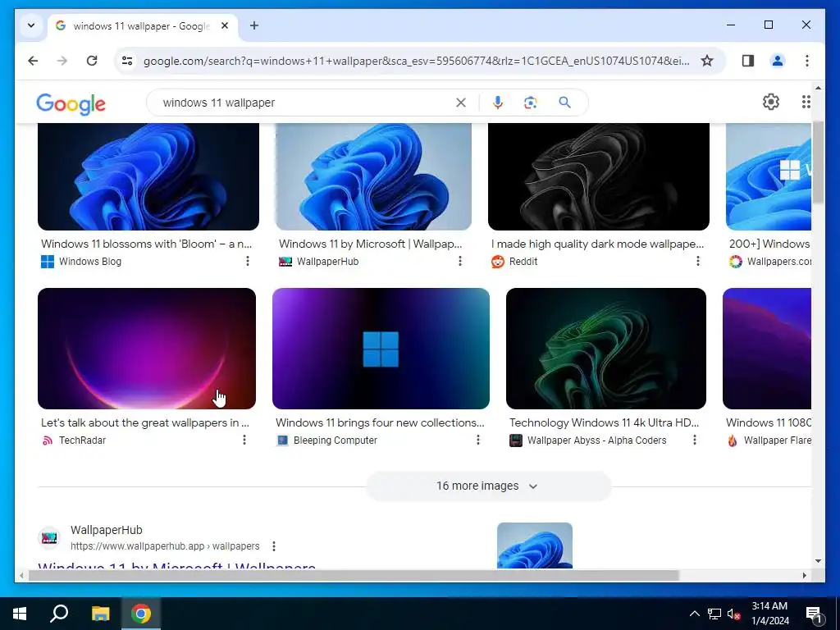This screenshot has width=840, height=630.
Task: Clear the search box text
Action: click(x=461, y=103)
